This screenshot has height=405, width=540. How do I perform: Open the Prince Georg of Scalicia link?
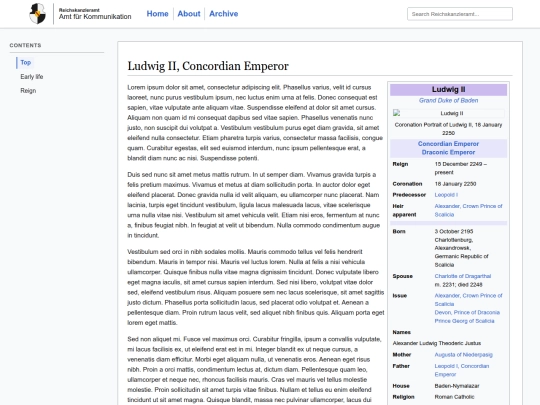(x=464, y=321)
